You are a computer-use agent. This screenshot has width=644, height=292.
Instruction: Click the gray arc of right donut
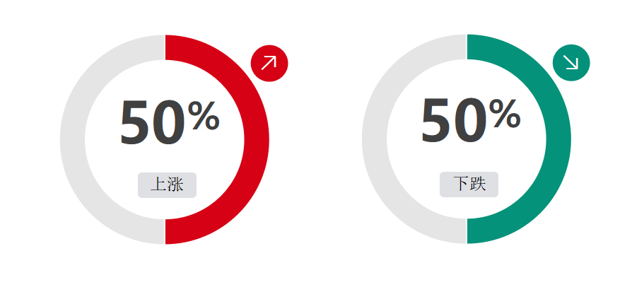point(374,139)
